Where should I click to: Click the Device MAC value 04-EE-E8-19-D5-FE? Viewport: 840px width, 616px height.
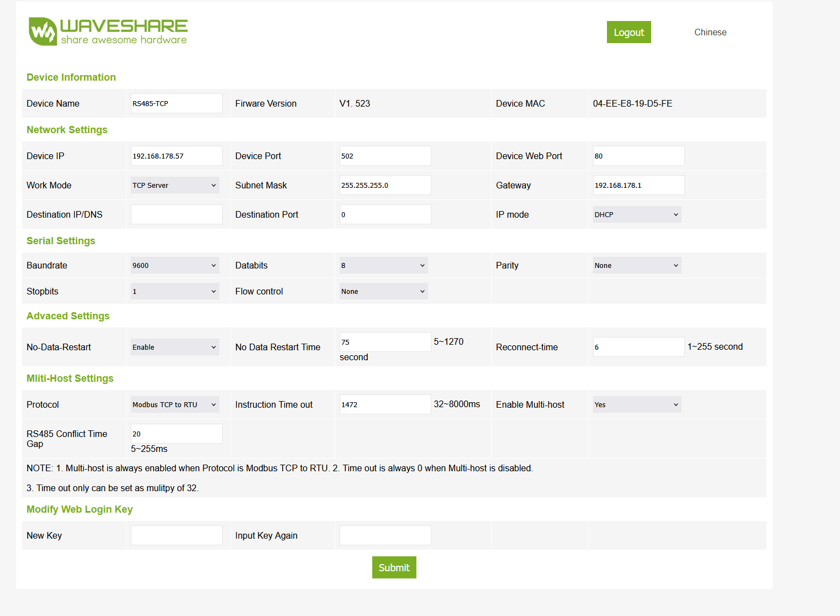pos(633,103)
